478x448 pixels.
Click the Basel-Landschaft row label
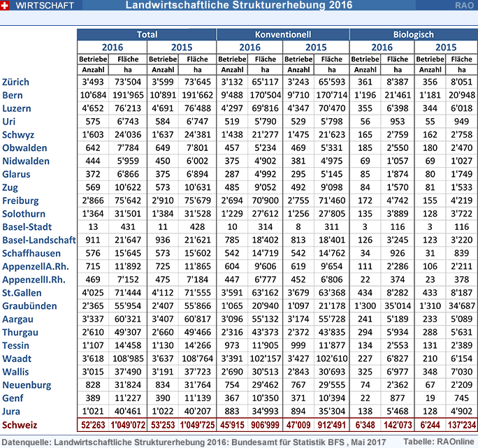coord(38,240)
